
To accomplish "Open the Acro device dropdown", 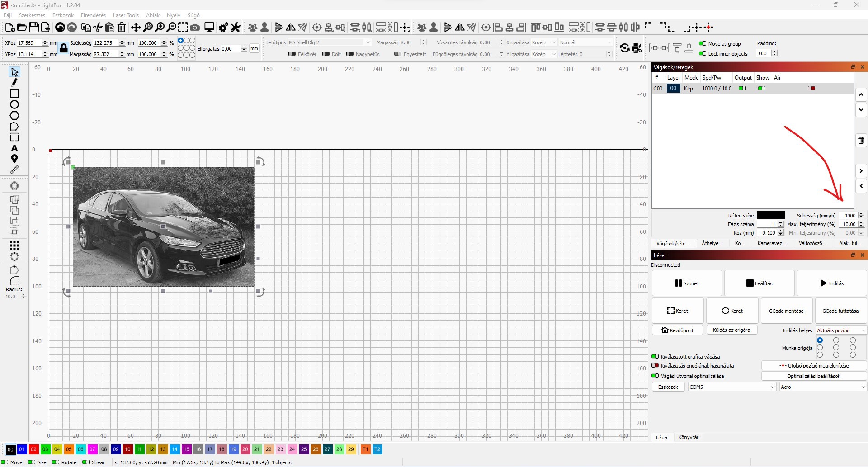I will coord(823,387).
